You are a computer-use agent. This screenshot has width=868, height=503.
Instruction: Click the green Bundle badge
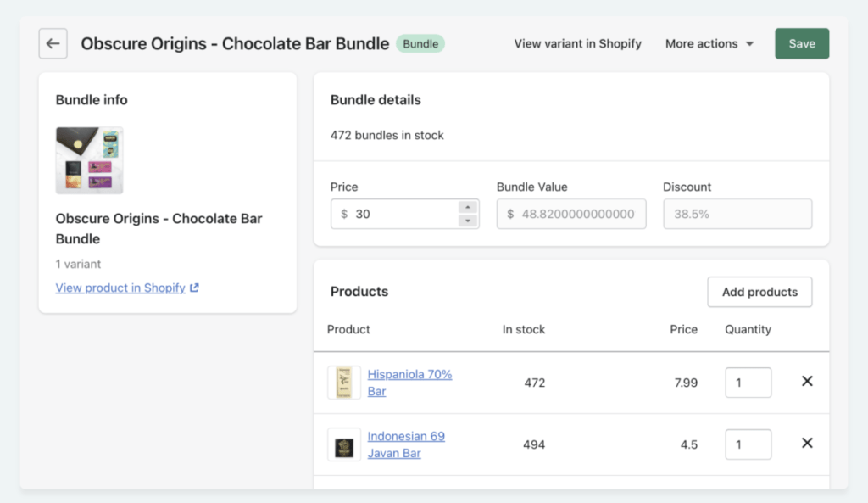click(x=420, y=43)
